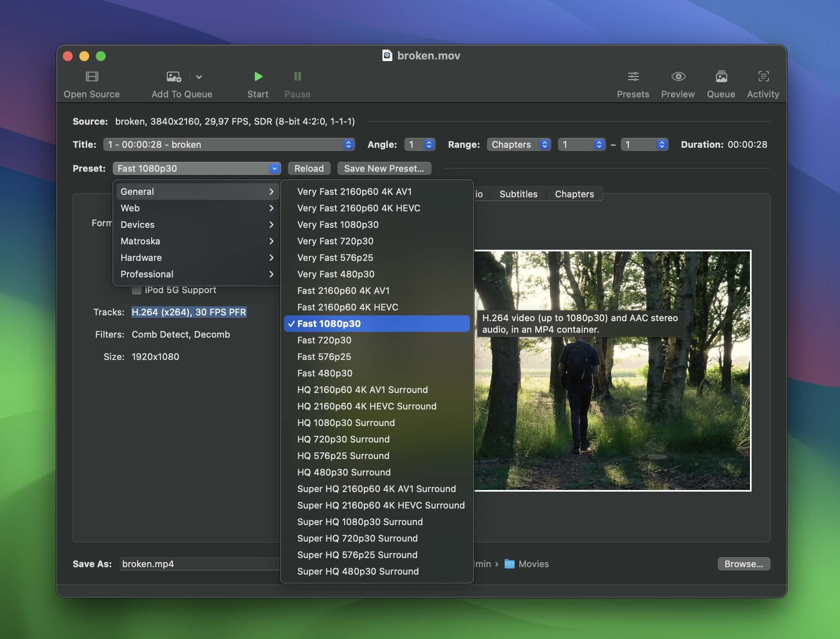
Task: Click the Add To Queue icon
Action: pyautogui.click(x=173, y=77)
